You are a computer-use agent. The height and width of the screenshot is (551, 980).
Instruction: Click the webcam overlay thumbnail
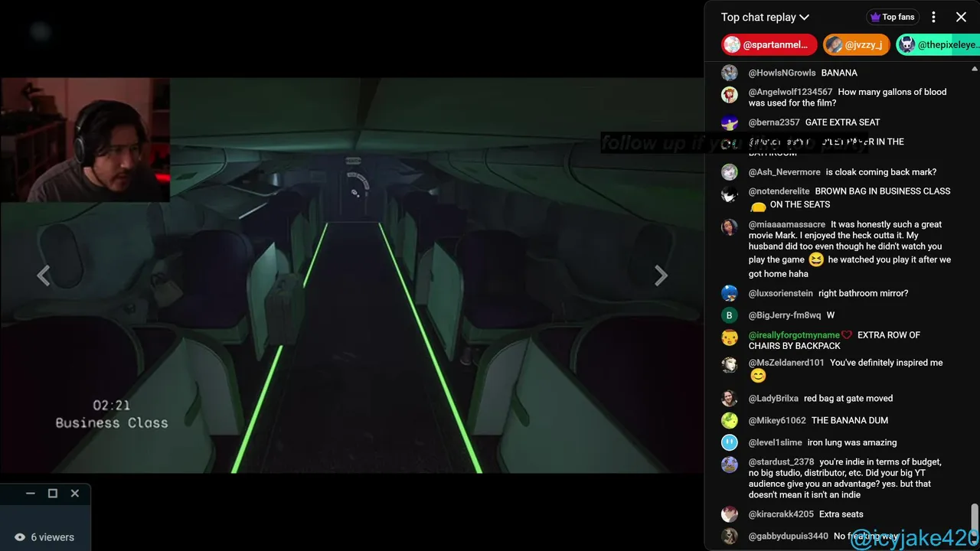pos(84,139)
